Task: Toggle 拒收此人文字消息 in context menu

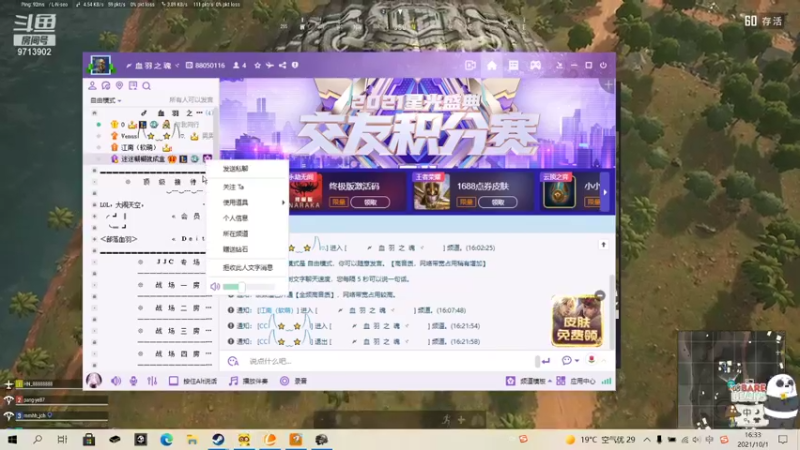Action: point(248,268)
